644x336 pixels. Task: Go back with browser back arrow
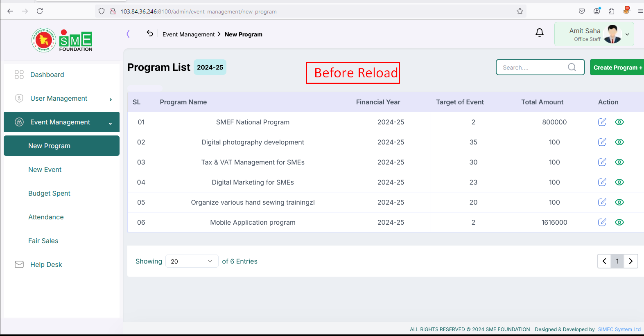point(10,11)
